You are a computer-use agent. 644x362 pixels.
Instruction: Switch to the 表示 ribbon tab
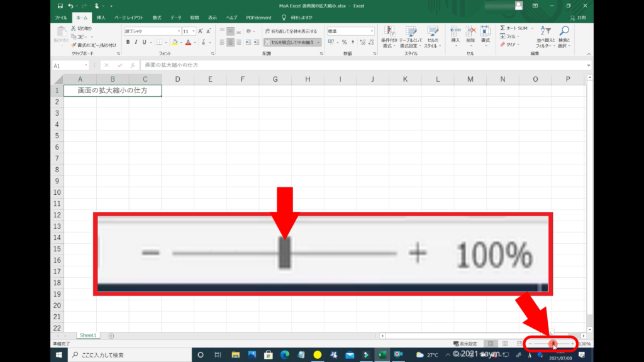[213, 18]
